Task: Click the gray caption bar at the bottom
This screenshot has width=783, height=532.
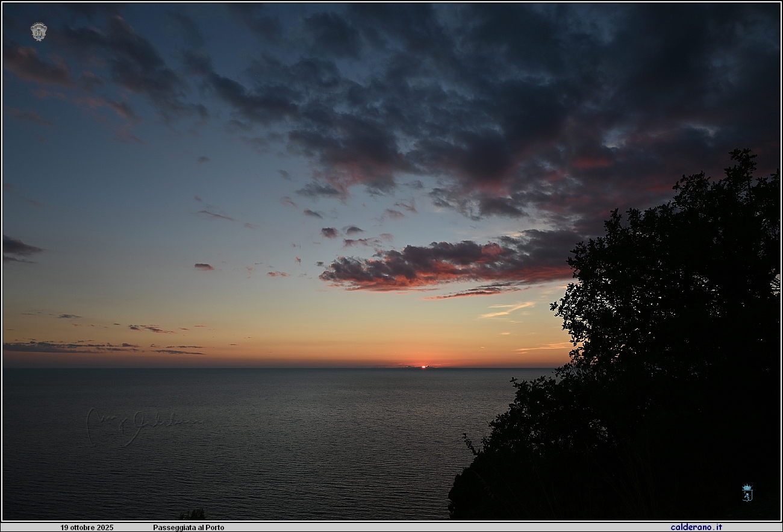Action: point(422,527)
